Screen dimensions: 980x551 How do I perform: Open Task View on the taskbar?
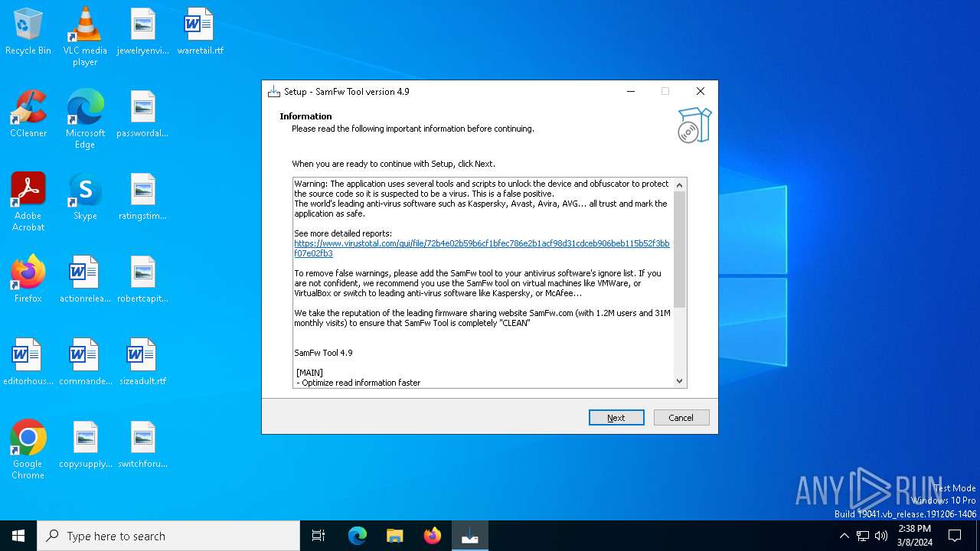tap(318, 536)
